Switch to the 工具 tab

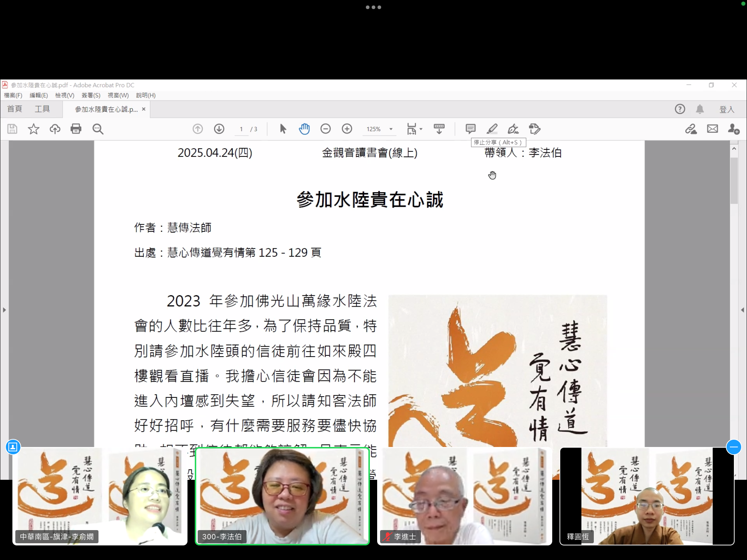(x=42, y=109)
